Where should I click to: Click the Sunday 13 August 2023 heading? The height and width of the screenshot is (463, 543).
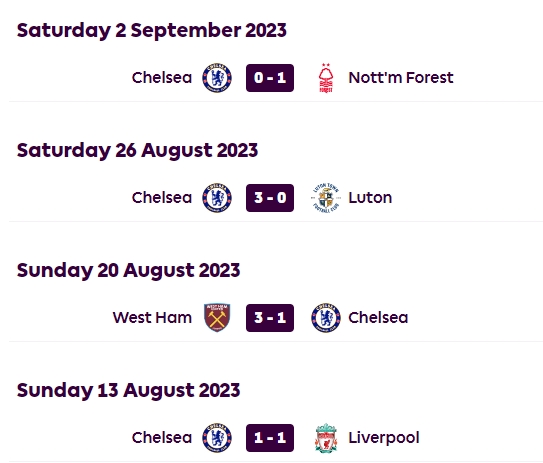128,391
